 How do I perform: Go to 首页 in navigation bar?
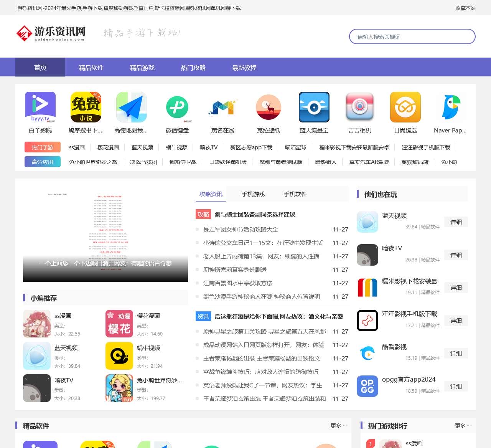coord(40,67)
